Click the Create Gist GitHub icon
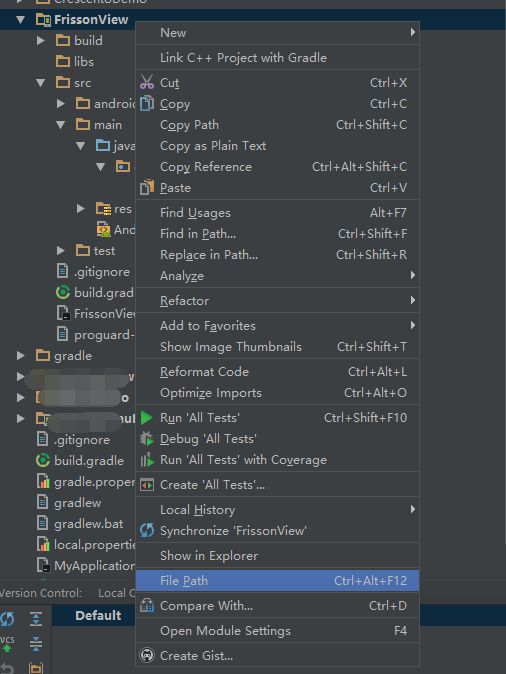The image size is (506, 674). pos(147,656)
